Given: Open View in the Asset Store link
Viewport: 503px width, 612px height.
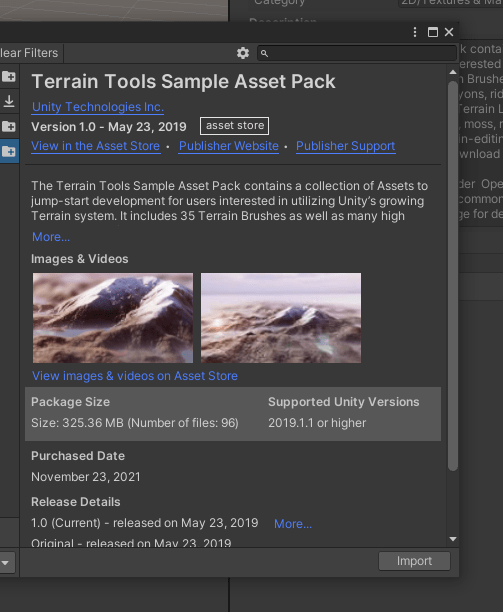Looking at the screenshot, I should pyautogui.click(x=96, y=146).
